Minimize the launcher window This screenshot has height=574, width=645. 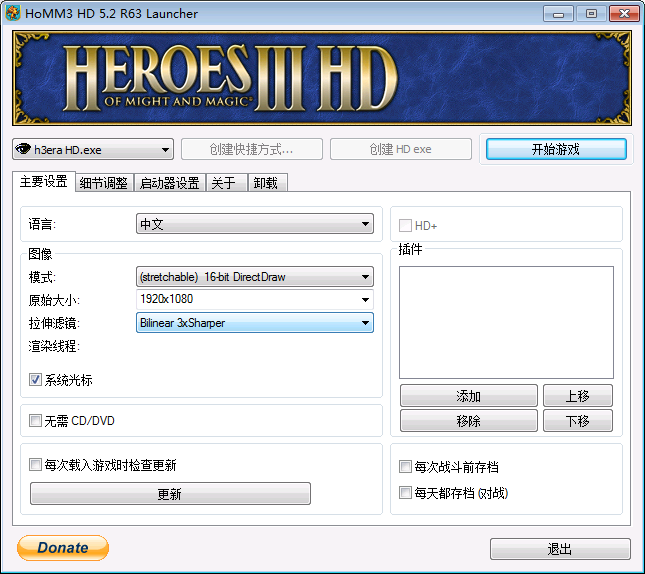point(558,14)
